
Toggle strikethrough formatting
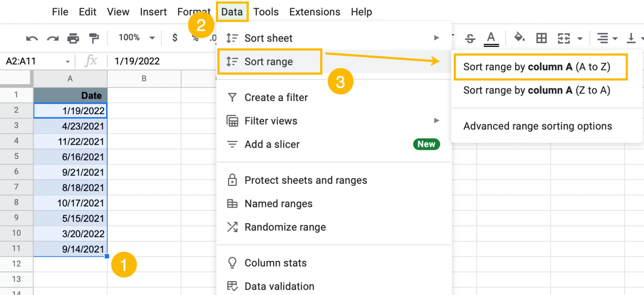coord(470,37)
